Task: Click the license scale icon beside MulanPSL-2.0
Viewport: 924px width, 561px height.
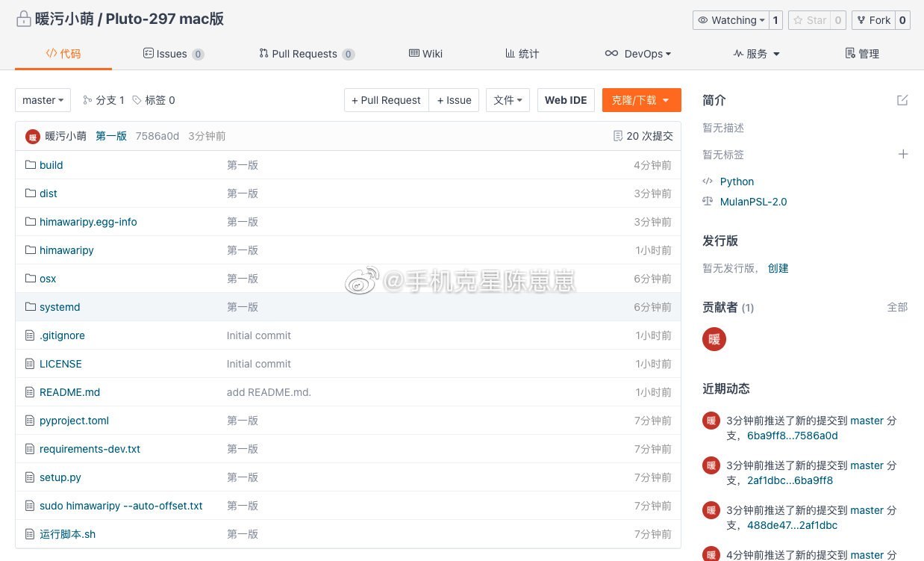Action: [x=708, y=202]
